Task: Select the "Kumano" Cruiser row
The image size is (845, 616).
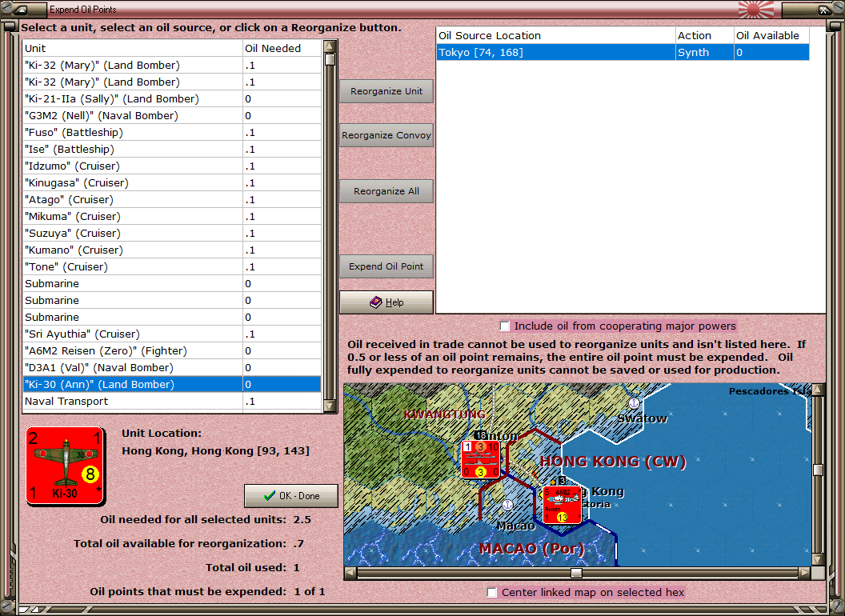Action: [172, 250]
